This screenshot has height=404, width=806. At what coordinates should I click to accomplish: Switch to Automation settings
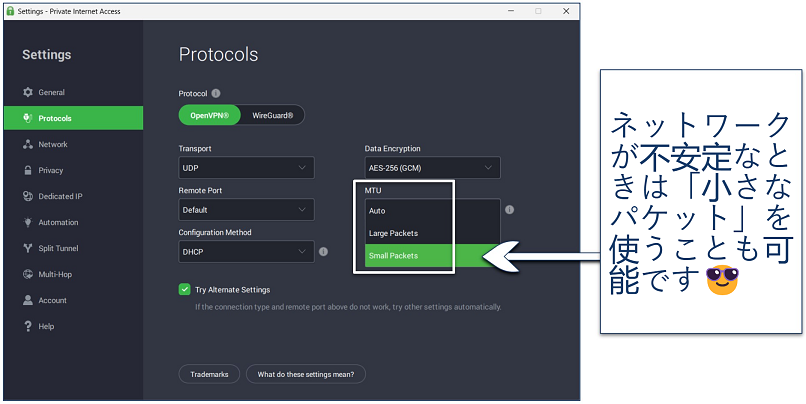73,222
